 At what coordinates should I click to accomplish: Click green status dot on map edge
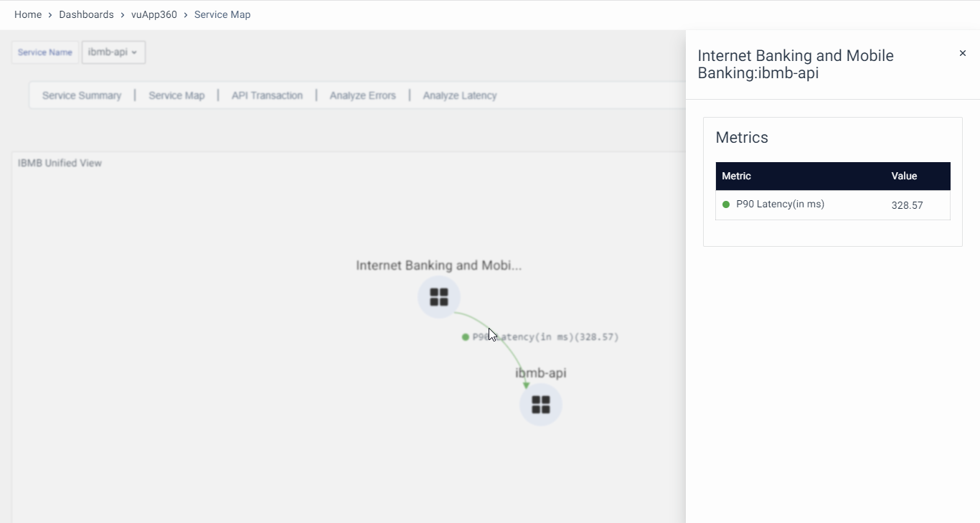point(466,337)
